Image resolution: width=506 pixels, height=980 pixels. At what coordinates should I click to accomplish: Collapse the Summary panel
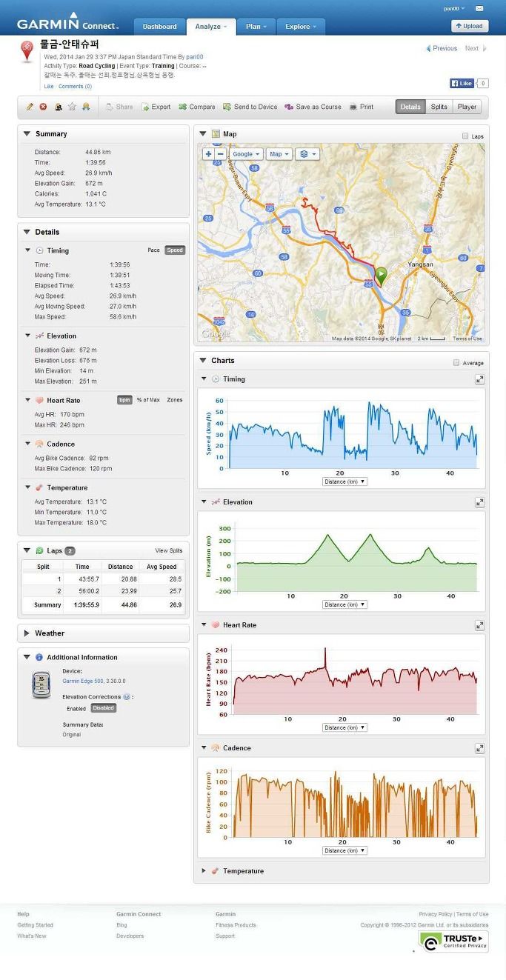pos(27,134)
